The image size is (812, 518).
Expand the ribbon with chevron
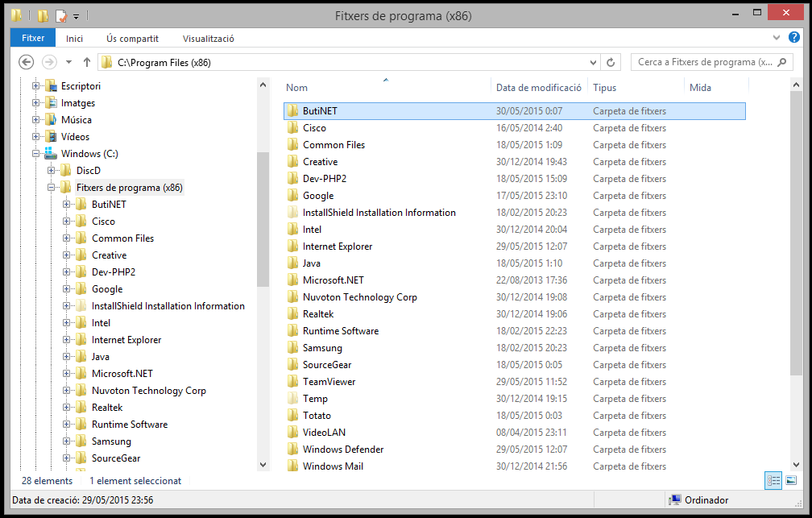coord(777,37)
